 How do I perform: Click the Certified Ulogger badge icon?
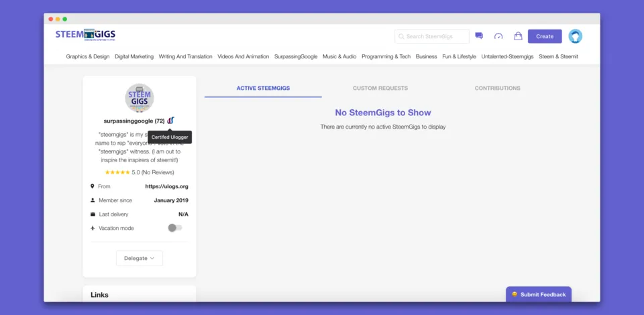tap(171, 121)
